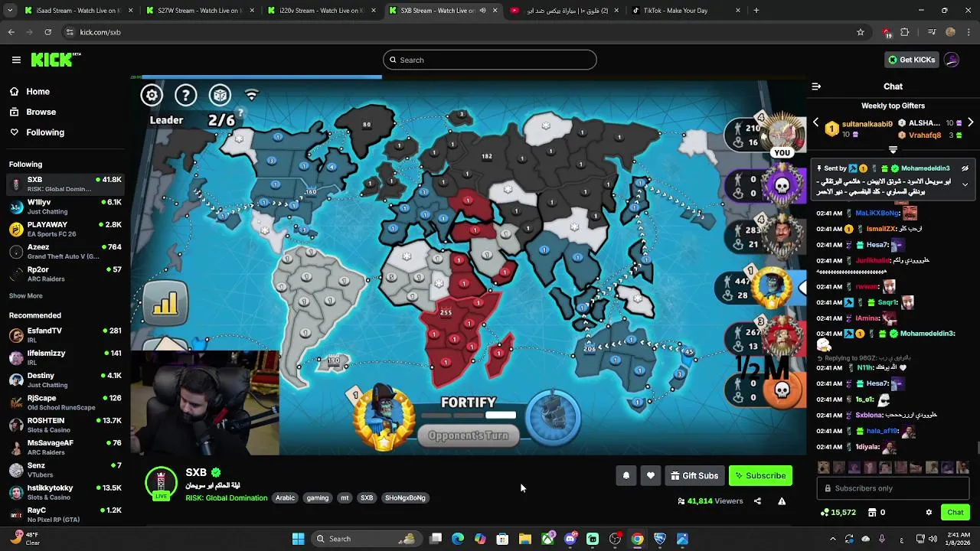Open a new browser tab

click(x=756, y=11)
